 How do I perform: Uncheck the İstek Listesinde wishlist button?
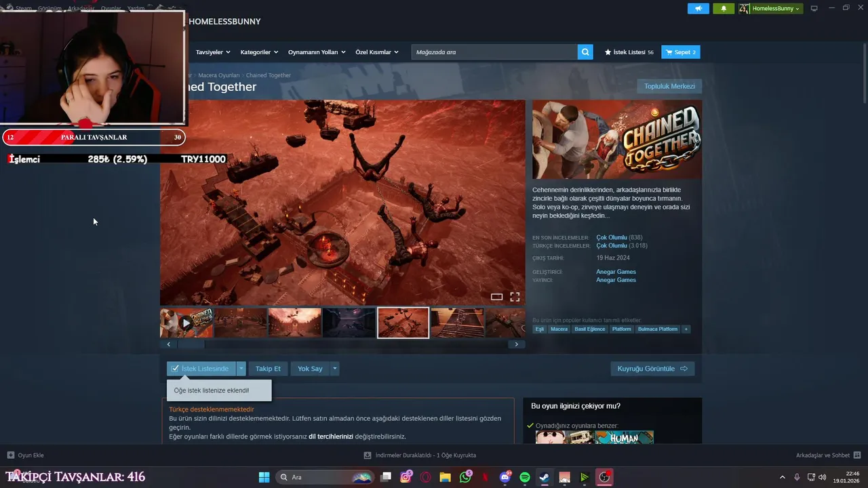[201, 369]
